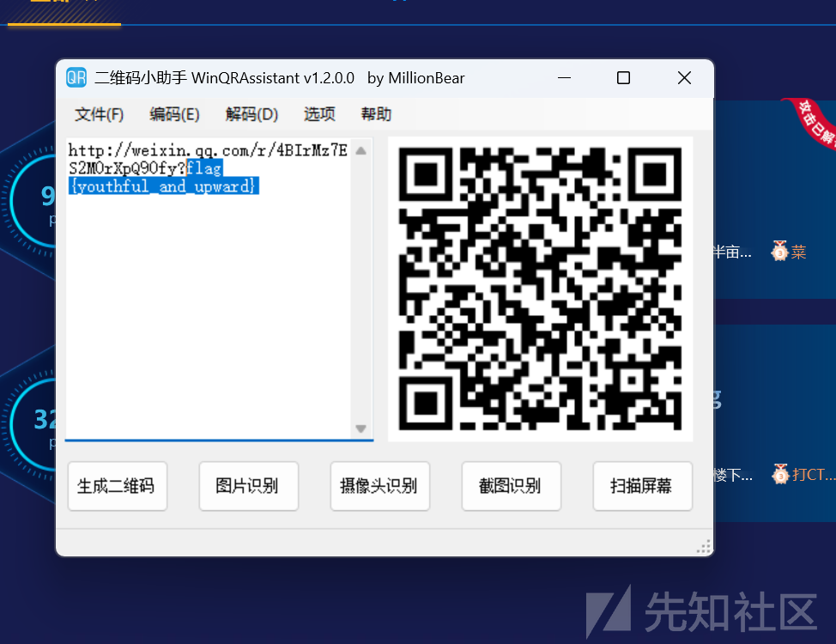Click the QR app icon in title bar
Viewport: 836px width, 644px height.
pos(76,78)
